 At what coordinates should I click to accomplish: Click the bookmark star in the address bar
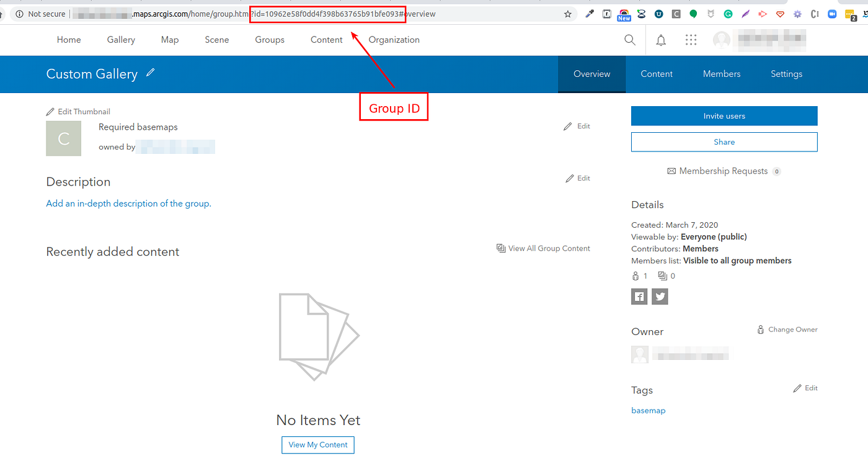tap(567, 14)
